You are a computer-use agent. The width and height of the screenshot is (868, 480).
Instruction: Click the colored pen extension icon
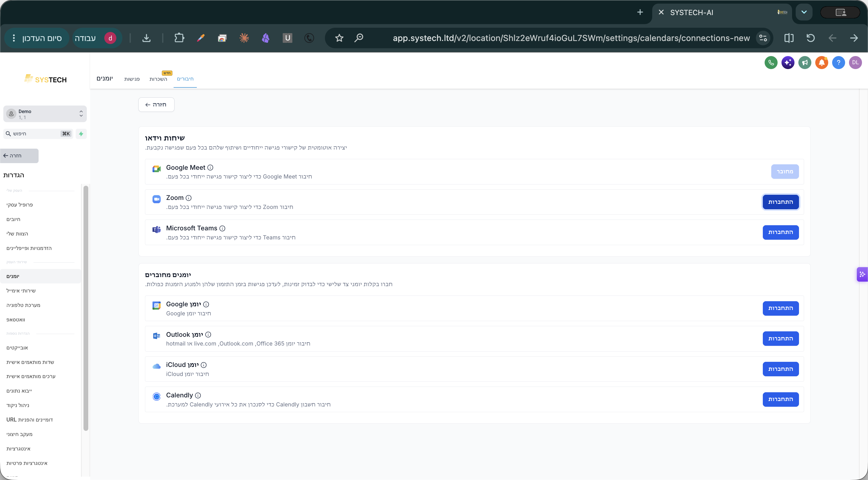tap(201, 38)
